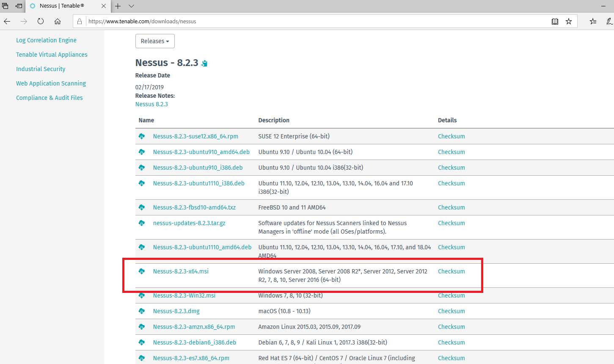View Checksum for Amazon Linux row

pos(452,327)
